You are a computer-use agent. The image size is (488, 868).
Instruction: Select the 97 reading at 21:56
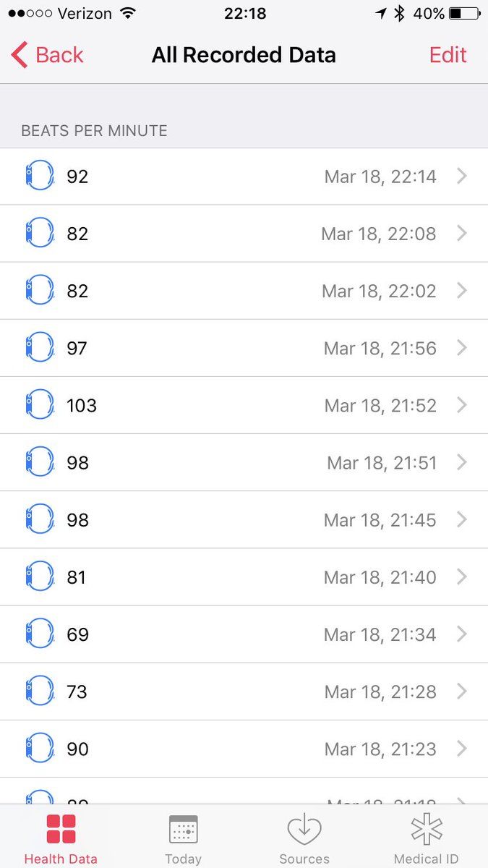click(x=244, y=348)
